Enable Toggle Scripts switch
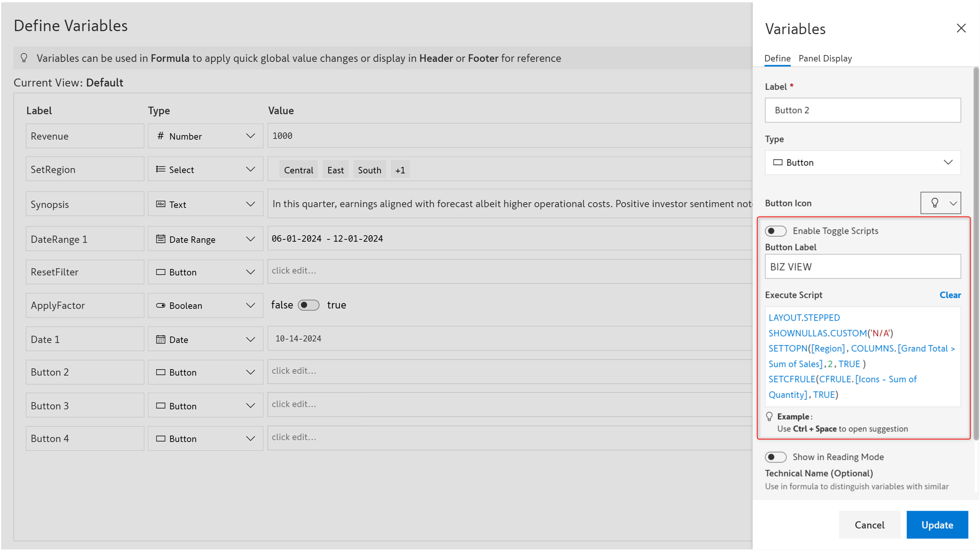Viewport: 980px width, 552px height. click(x=775, y=231)
